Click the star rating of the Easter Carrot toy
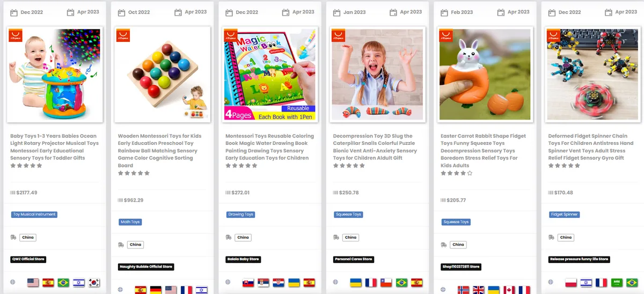This screenshot has height=294, width=644. coord(457,173)
